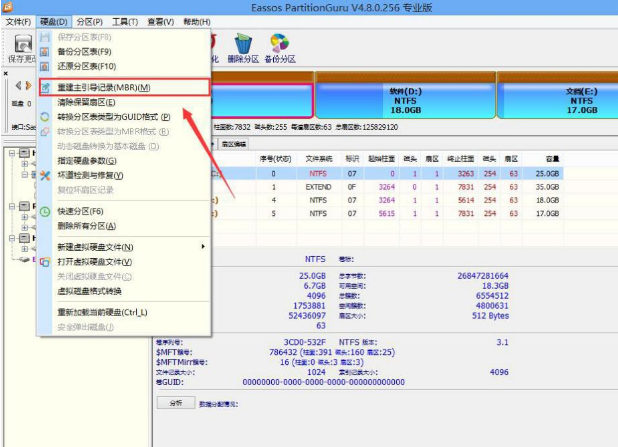Click the 备份分区表(F9) menu entry

pyautogui.click(x=83, y=51)
